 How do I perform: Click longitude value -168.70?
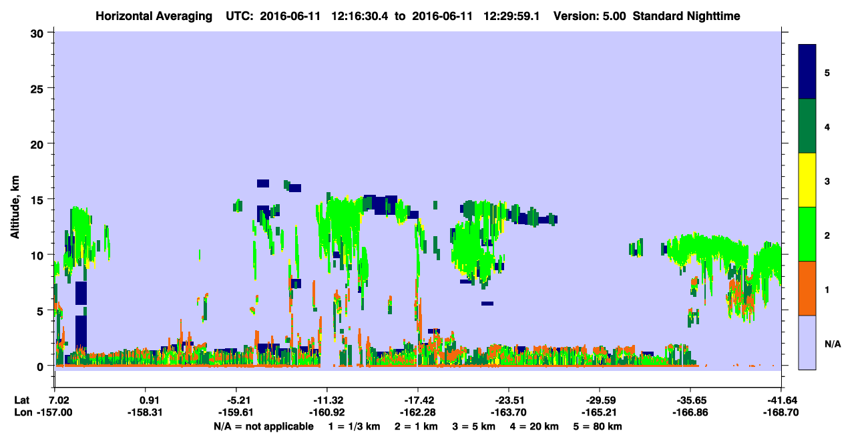(781, 412)
